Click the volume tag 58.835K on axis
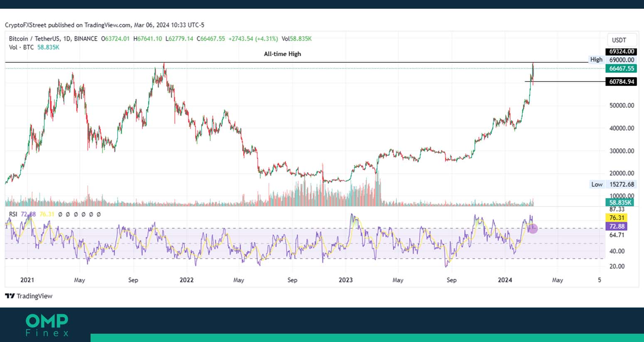The image size is (644, 342). (619, 203)
